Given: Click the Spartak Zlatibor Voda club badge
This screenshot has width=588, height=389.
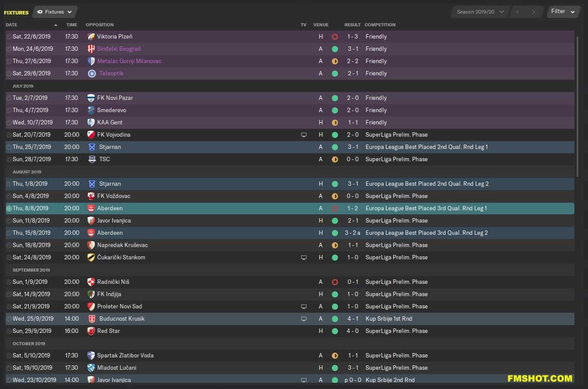Looking at the screenshot, I should tap(91, 356).
